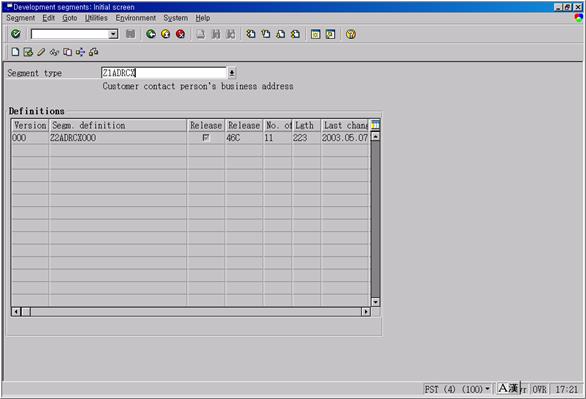Click the Last chang column header
Screen dimensions: 586x399
coord(345,126)
